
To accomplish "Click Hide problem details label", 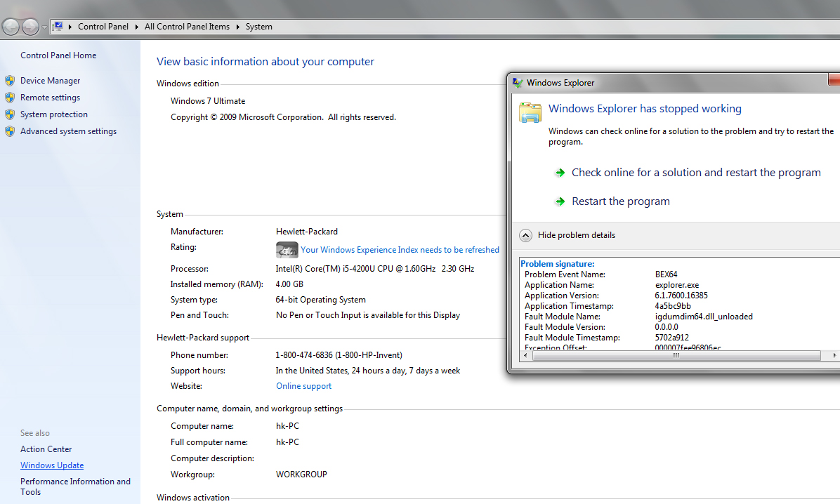I will (x=577, y=235).
